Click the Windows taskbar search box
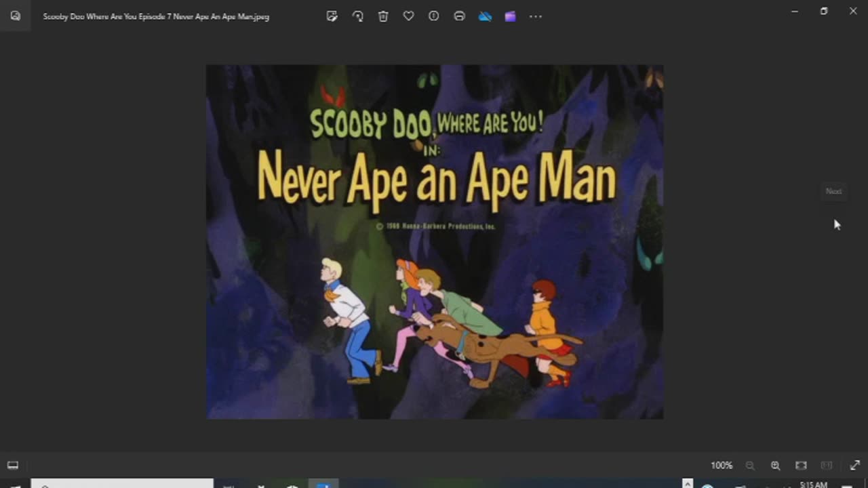The image size is (868, 488). tap(122, 483)
